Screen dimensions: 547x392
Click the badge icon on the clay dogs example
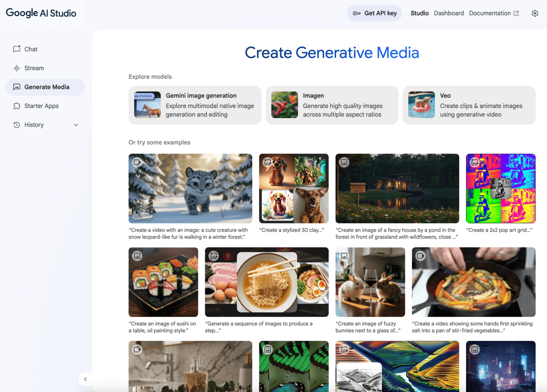coord(268,162)
